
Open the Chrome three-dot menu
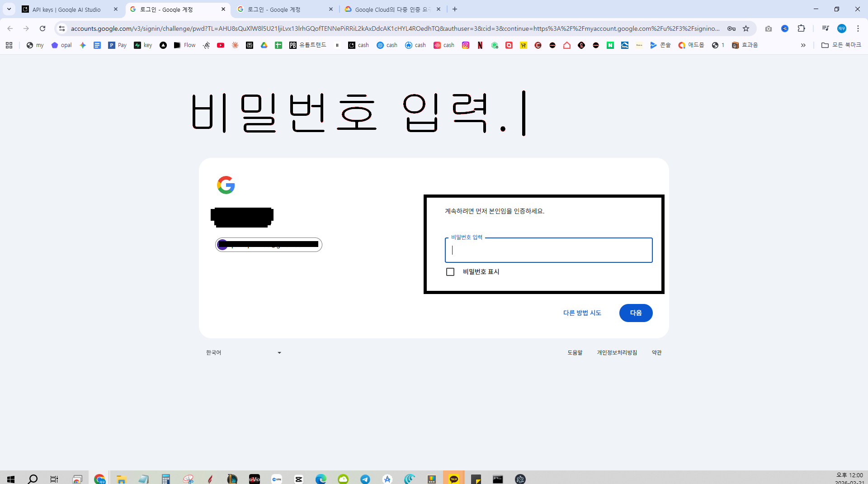tap(858, 28)
